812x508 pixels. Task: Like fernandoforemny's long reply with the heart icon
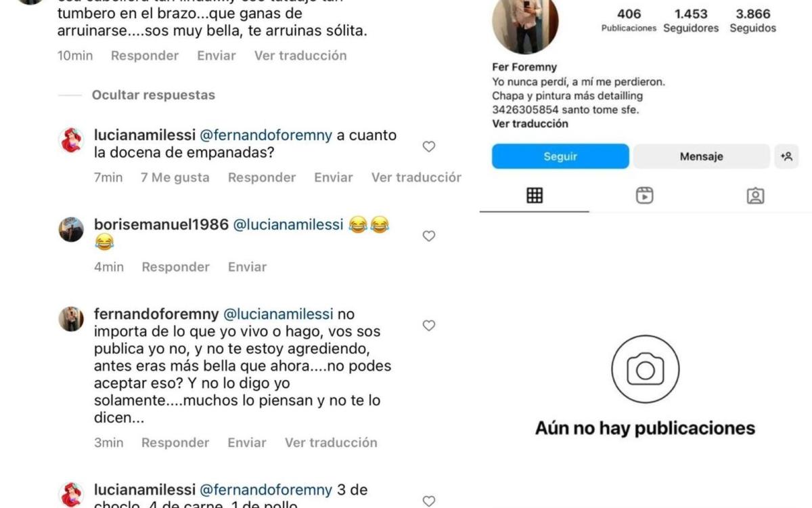click(428, 325)
